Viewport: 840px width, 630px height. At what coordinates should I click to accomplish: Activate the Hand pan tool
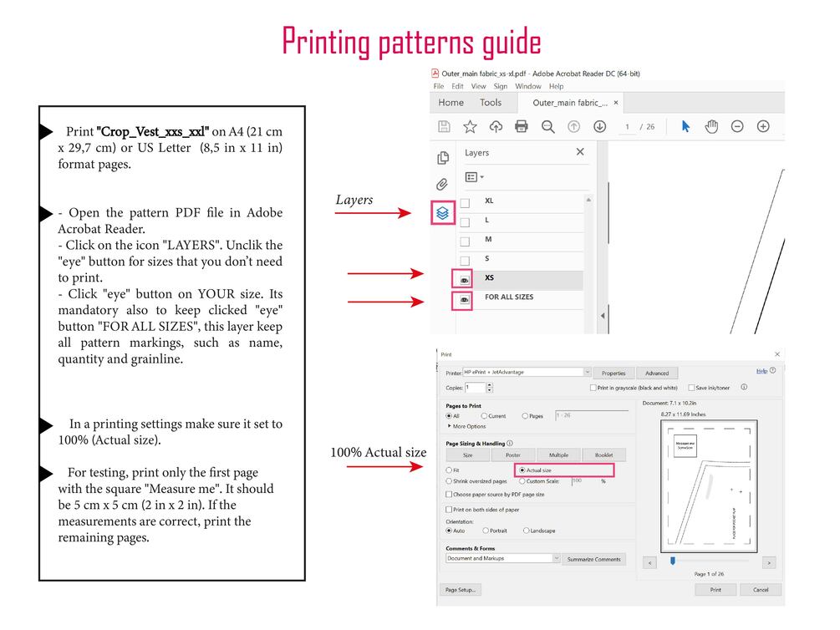[x=711, y=126]
